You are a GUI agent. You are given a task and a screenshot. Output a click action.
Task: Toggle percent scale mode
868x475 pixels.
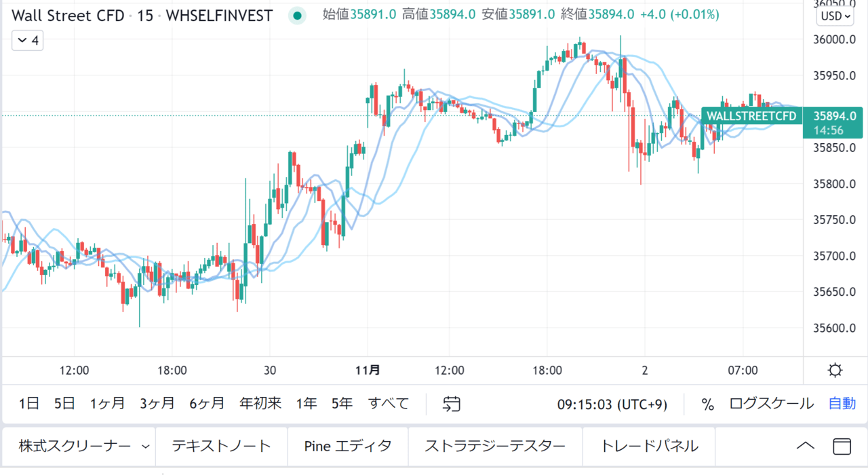click(x=708, y=404)
